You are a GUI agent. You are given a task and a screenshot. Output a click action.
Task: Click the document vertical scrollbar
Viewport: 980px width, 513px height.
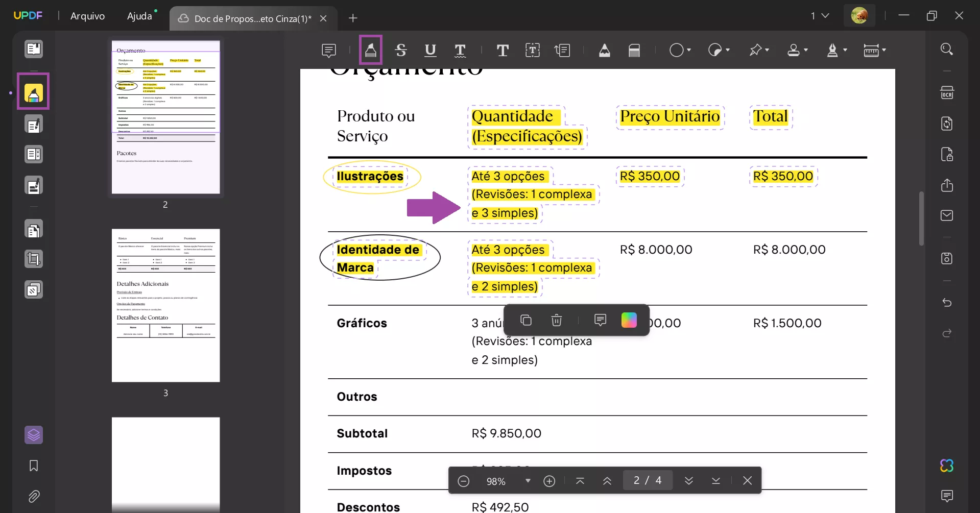click(921, 218)
